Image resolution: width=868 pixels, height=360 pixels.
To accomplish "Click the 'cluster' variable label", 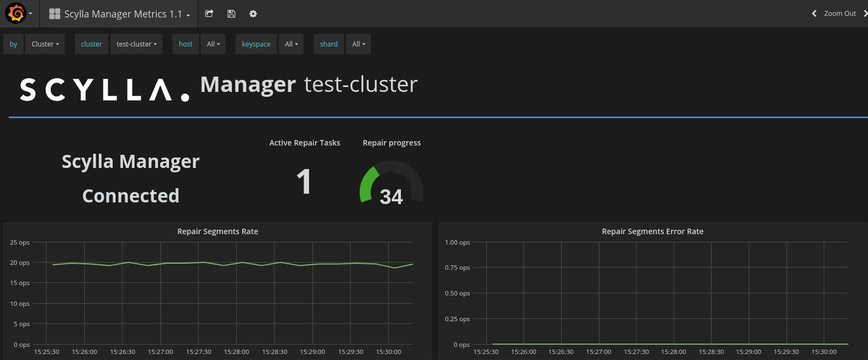I will point(91,44).
